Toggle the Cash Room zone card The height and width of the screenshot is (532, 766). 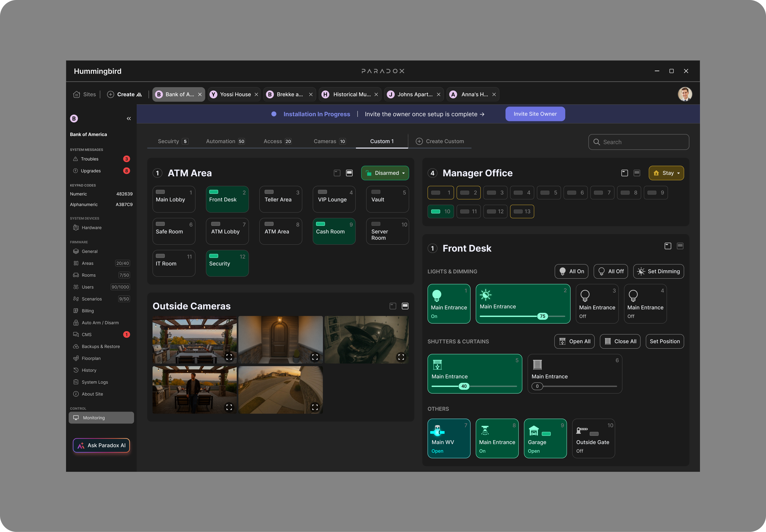tap(334, 231)
